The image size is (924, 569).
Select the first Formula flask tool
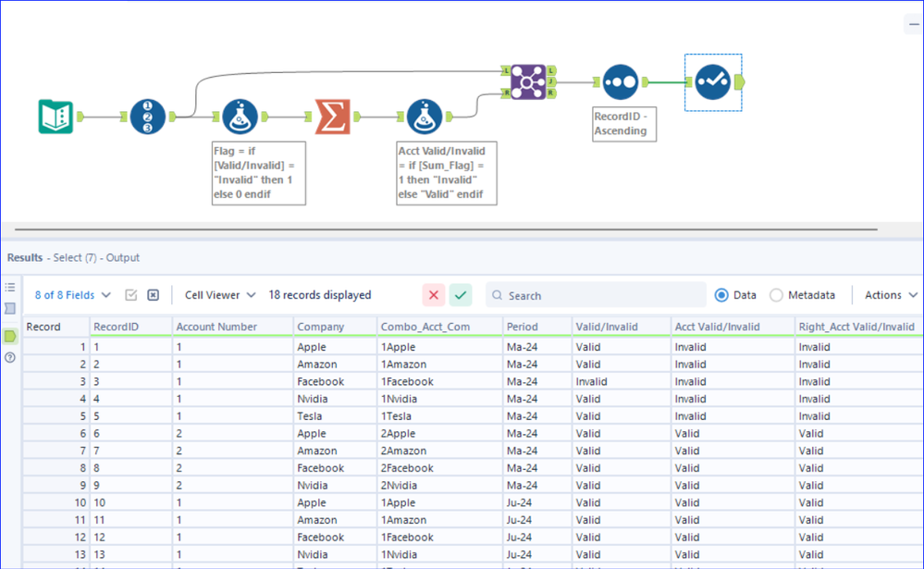coord(240,117)
